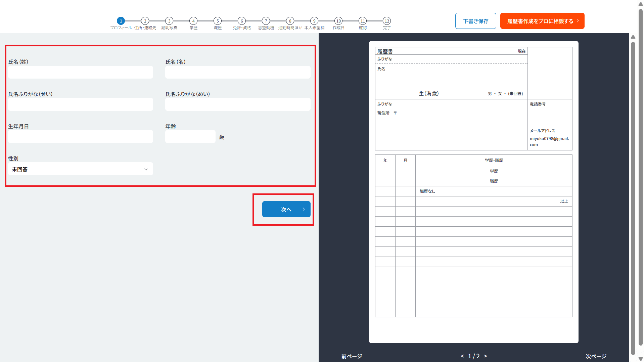Select step 7 志望動機
The width and height of the screenshot is (644, 362).
(266, 21)
